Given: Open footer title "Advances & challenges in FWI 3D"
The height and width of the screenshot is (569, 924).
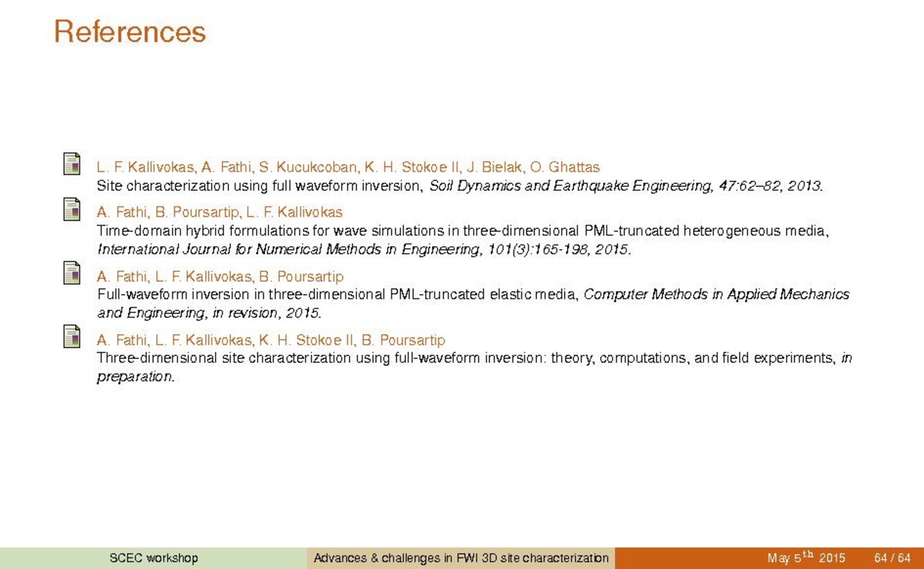Looking at the screenshot, I should tap(461, 558).
